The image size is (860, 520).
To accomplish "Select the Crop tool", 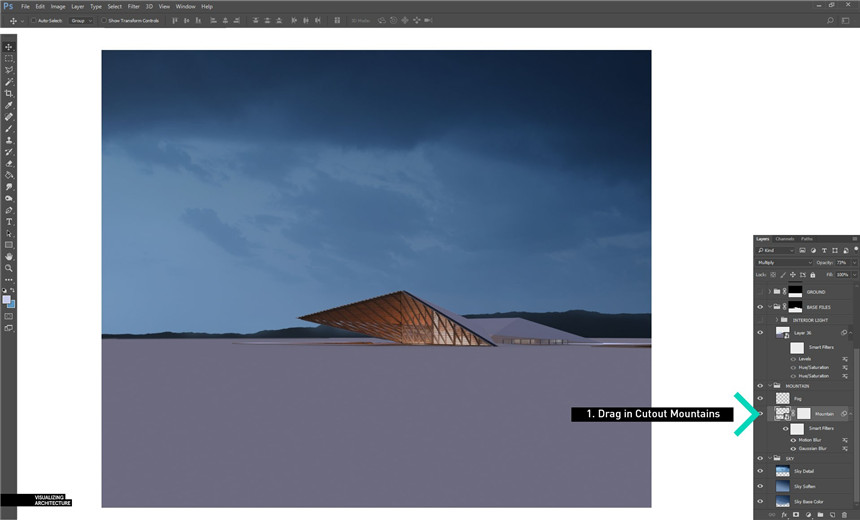I will (x=9, y=93).
